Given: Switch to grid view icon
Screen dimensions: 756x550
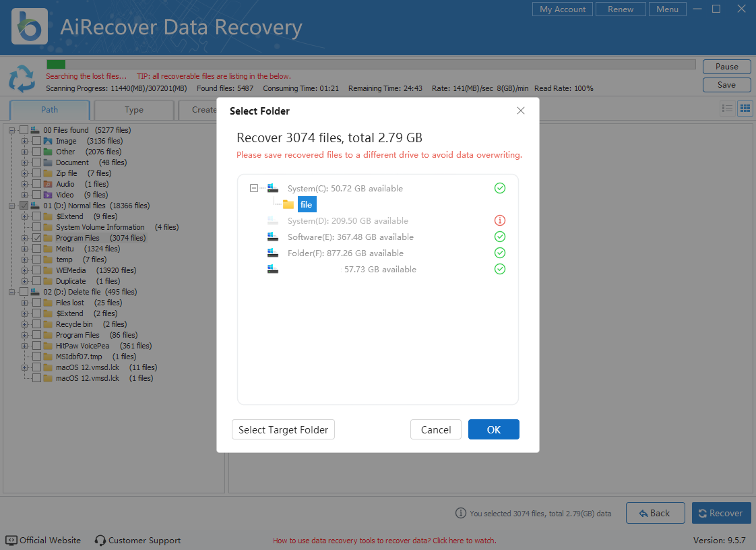Looking at the screenshot, I should 745,109.
